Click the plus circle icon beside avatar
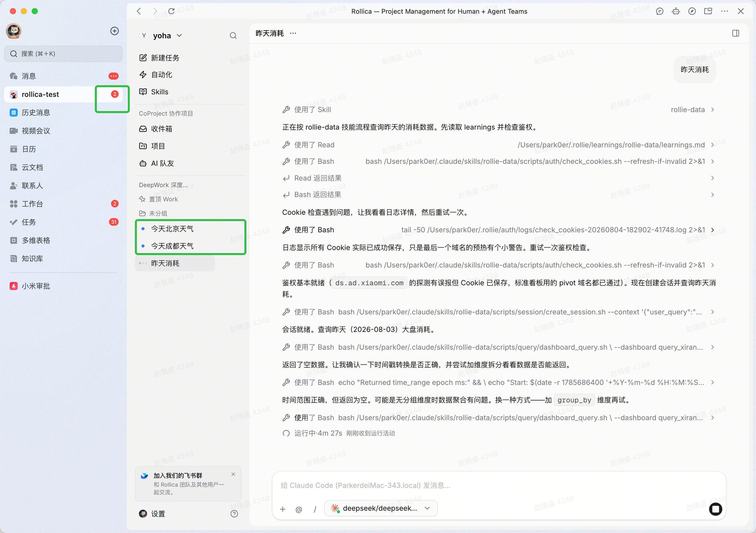Image resolution: width=756 pixels, height=533 pixels. point(115,31)
